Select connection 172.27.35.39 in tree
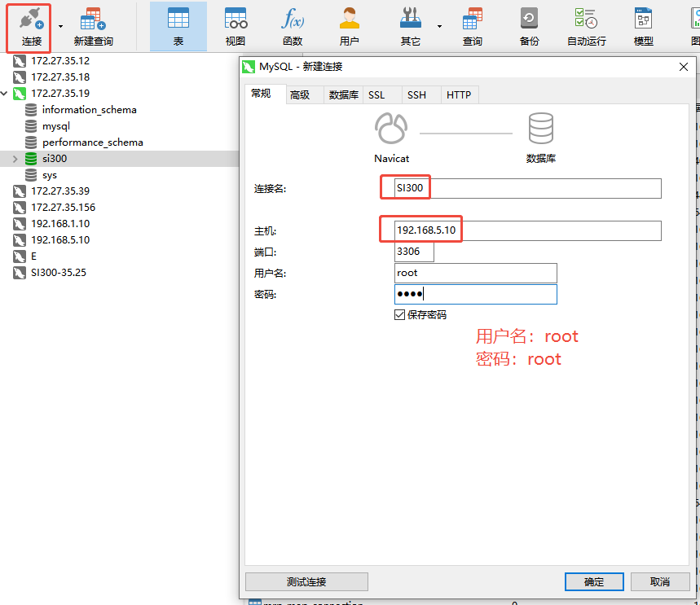This screenshot has width=700, height=605. [60, 191]
